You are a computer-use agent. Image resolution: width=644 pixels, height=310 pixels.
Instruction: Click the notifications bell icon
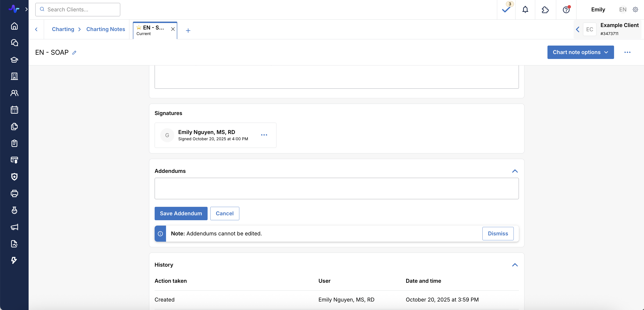tap(525, 10)
